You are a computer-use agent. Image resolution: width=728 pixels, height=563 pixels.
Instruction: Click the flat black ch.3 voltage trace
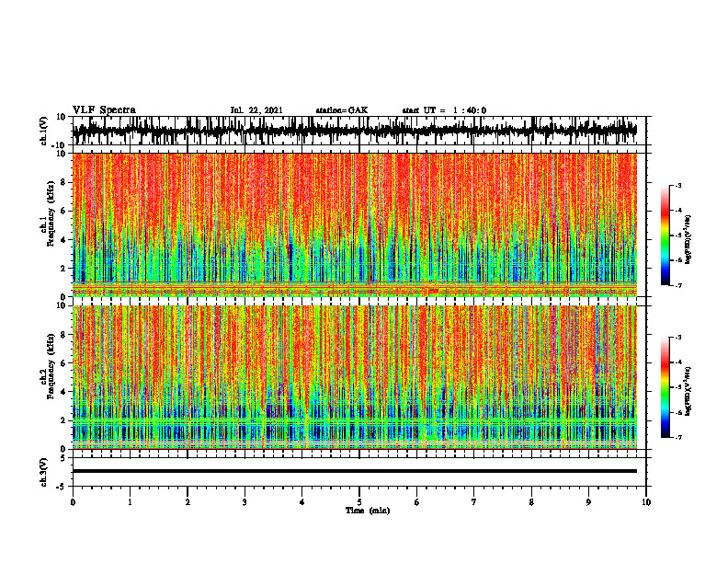click(355, 471)
